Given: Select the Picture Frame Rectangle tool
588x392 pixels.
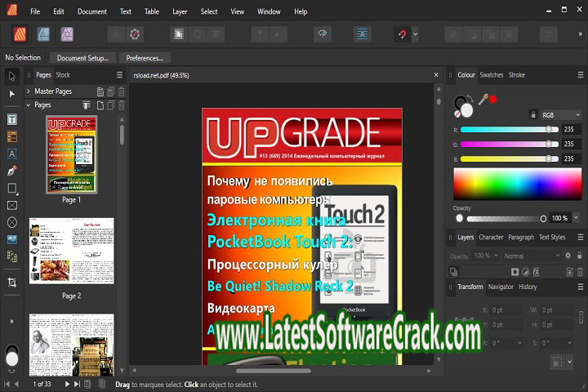Looking at the screenshot, I should (x=12, y=206).
